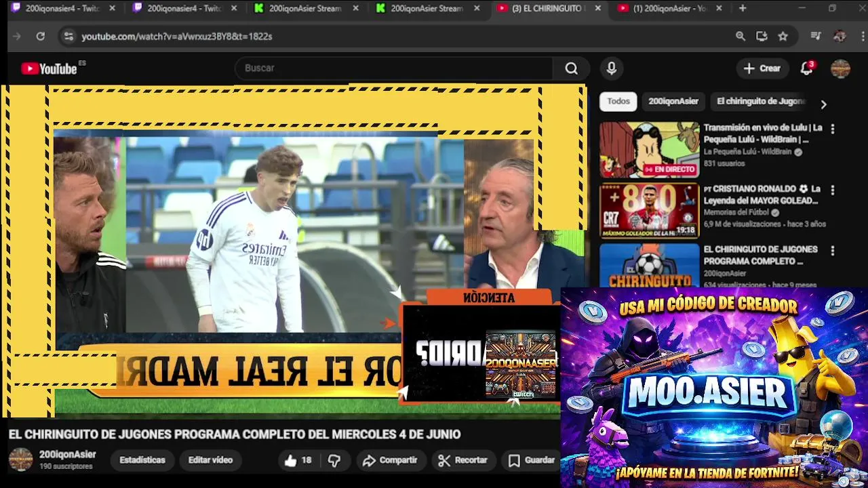View site information icon beside URL
868x488 pixels.
pos(68,36)
